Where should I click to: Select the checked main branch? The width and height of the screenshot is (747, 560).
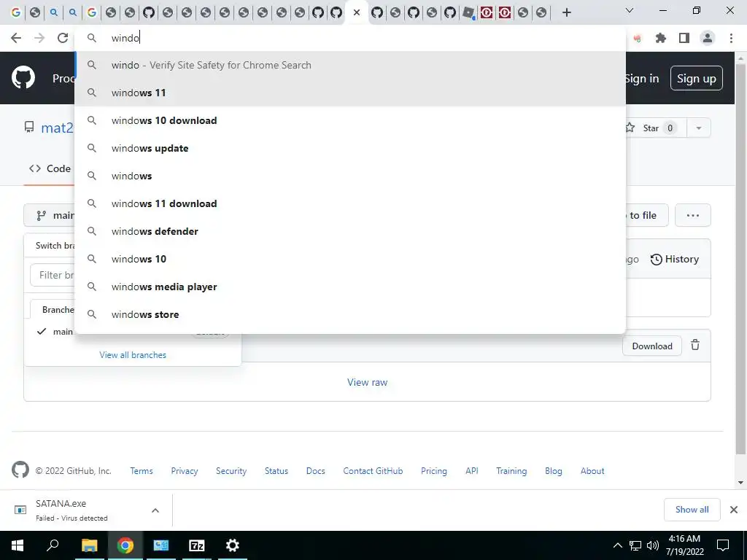[55, 332]
